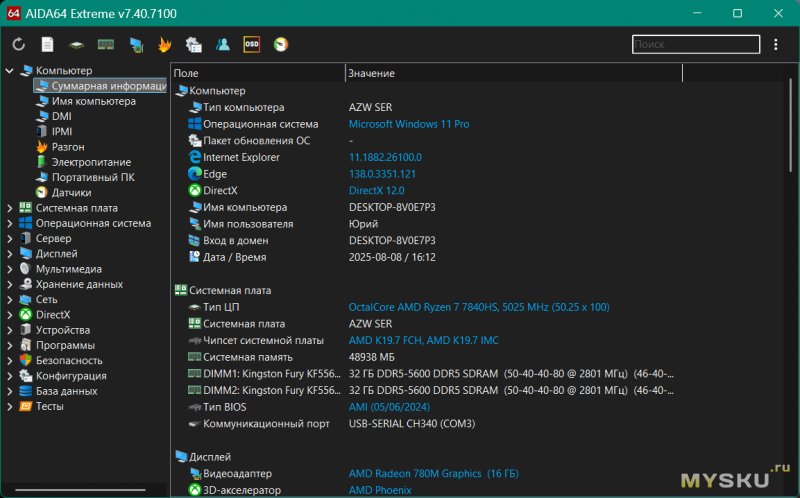Click the Edge row icon

(194, 174)
